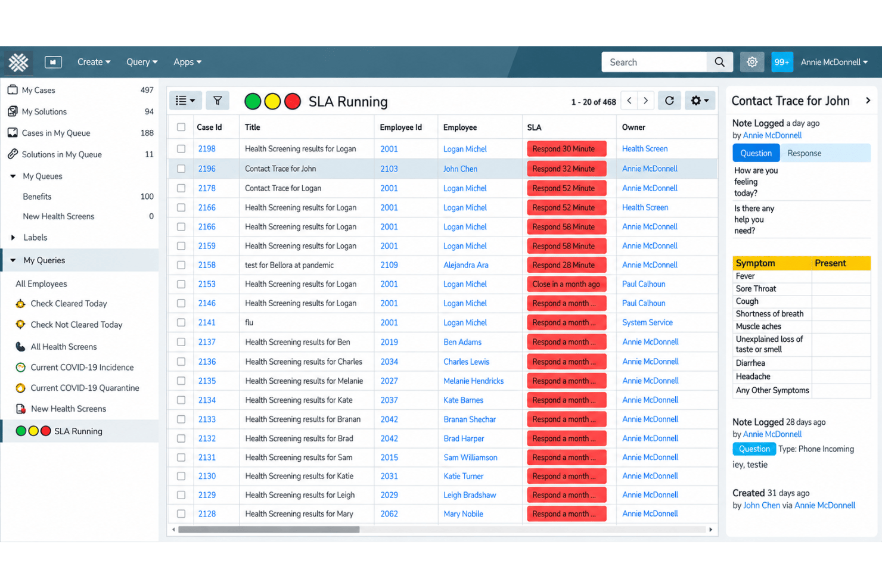The height and width of the screenshot is (588, 882).
Task: Open case 2178 link
Action: (x=207, y=188)
